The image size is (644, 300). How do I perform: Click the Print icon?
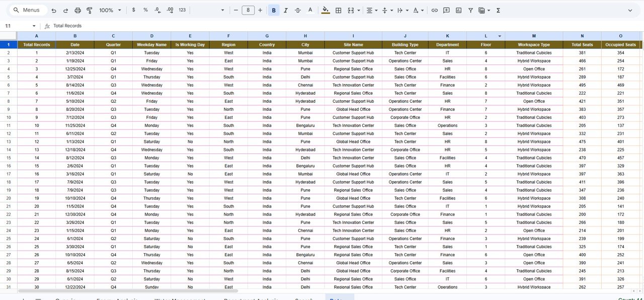coord(77,10)
